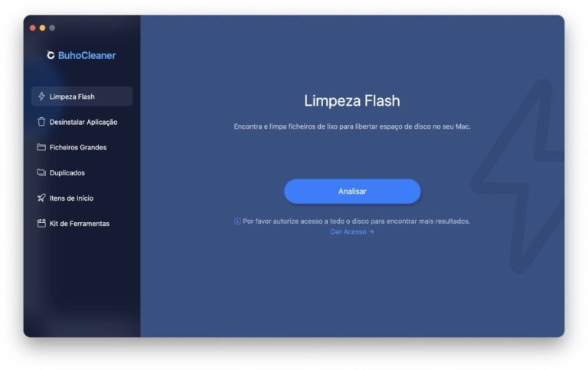Select Itens de Início in sidebar
Viewport: 588px width, 370px height.
pos(82,198)
